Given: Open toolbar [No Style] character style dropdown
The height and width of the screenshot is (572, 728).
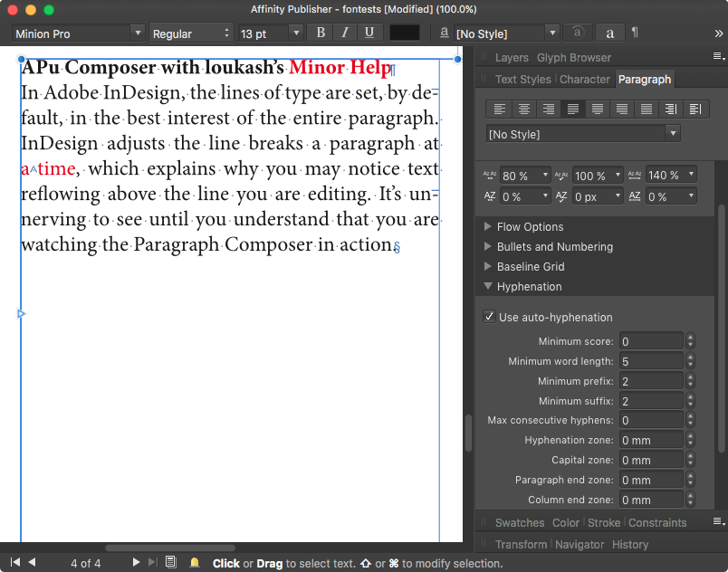Looking at the screenshot, I should [x=552, y=33].
